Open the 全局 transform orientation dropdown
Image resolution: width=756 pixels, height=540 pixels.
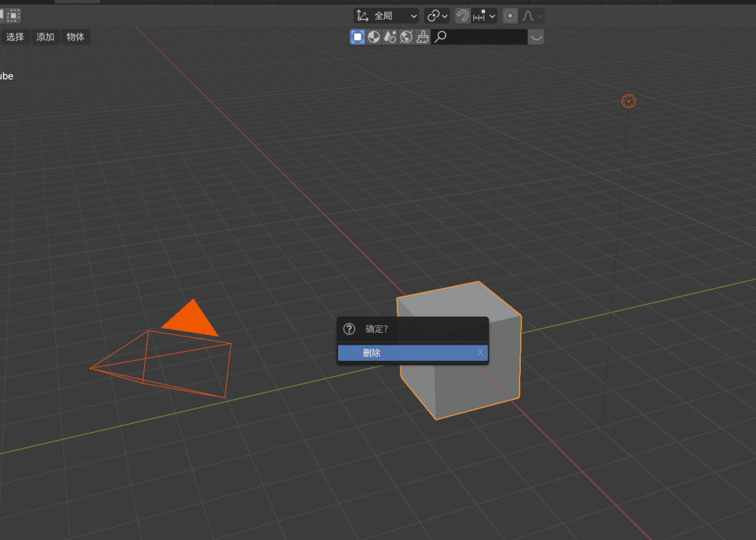click(386, 16)
